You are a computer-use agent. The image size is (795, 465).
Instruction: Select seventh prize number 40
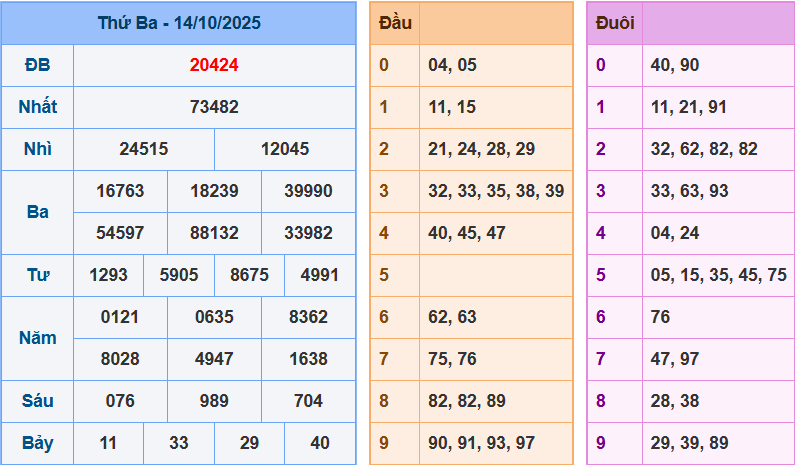pyautogui.click(x=320, y=443)
